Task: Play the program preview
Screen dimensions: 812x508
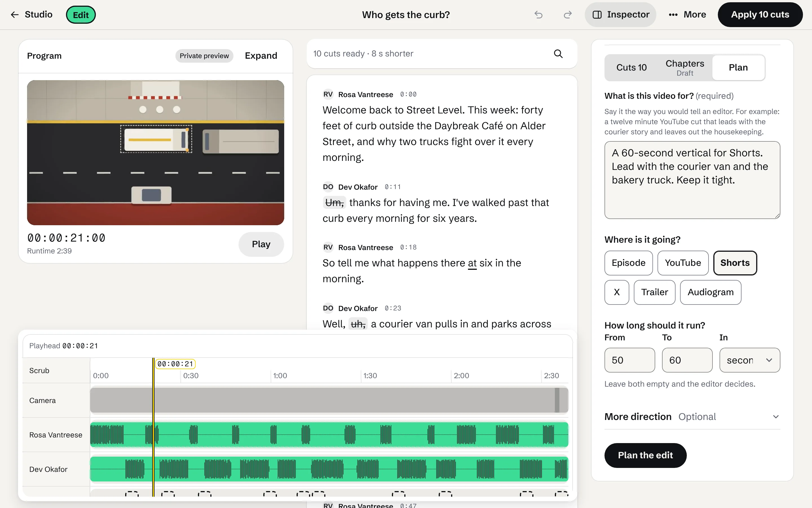Action: [x=261, y=244]
